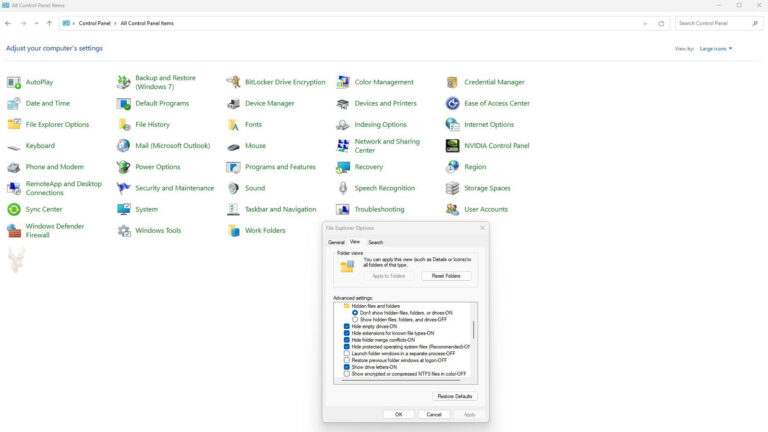Screen dimensions: 768x432
Task: Open File Explorer Options item
Action: pyautogui.click(x=48, y=124)
